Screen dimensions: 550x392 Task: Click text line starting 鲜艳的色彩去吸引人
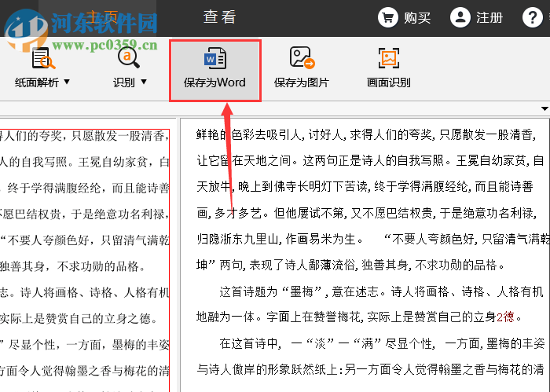(x=366, y=134)
